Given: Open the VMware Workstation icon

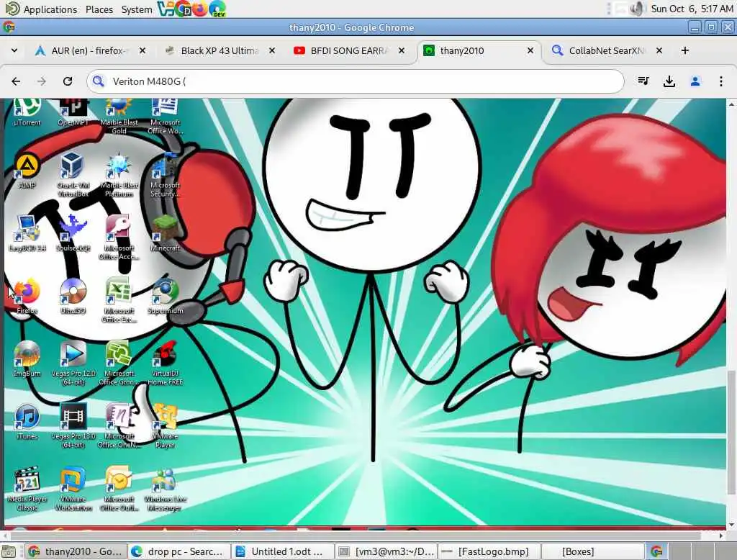Looking at the screenshot, I should [x=73, y=488].
